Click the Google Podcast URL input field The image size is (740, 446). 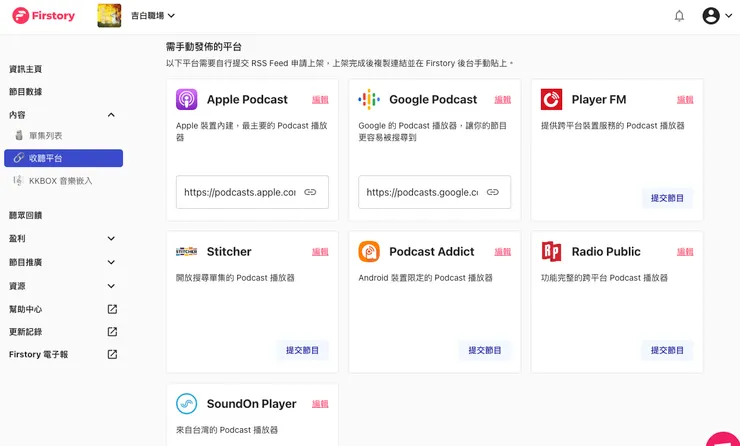coord(434,192)
